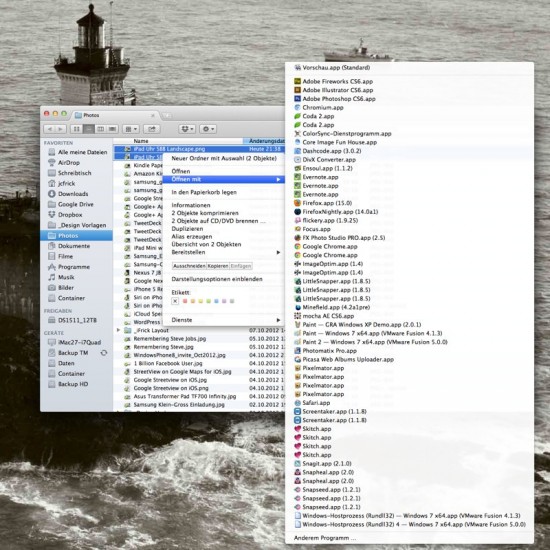Select the 1 Billion Facebook User.jpg row
The image size is (550, 550).
(x=199, y=363)
